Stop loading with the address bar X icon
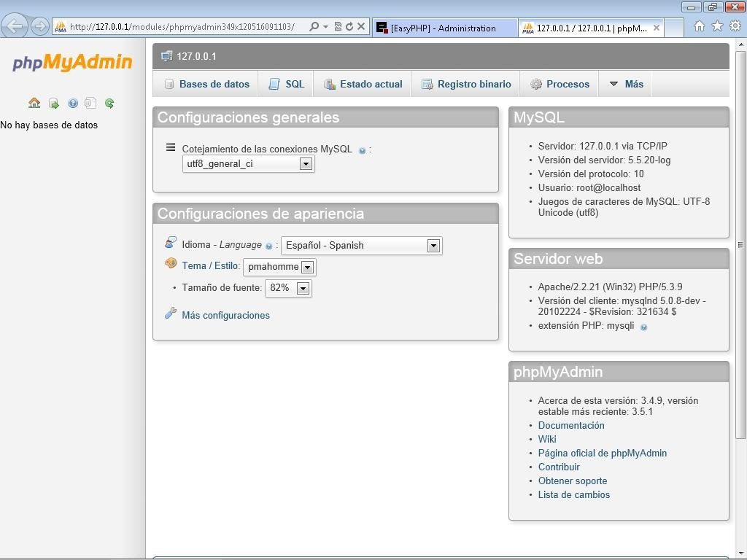747x560 pixels. click(x=361, y=27)
